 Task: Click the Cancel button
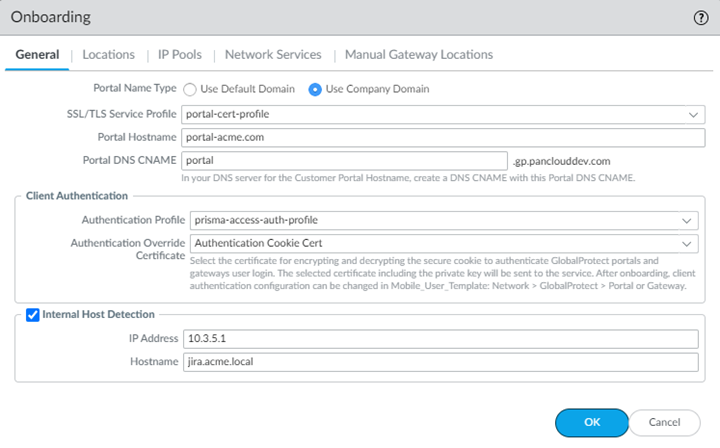click(666, 422)
